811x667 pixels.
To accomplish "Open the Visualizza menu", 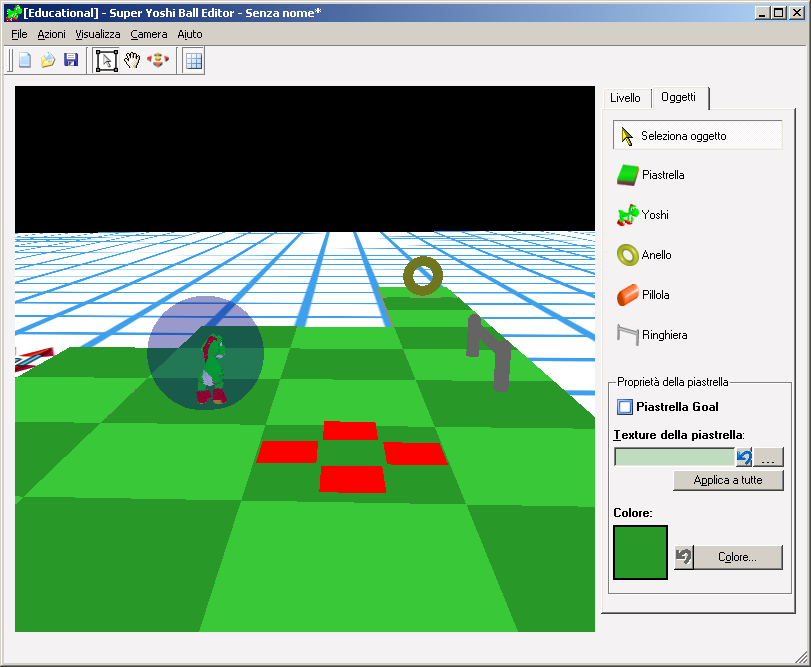I will [98, 34].
